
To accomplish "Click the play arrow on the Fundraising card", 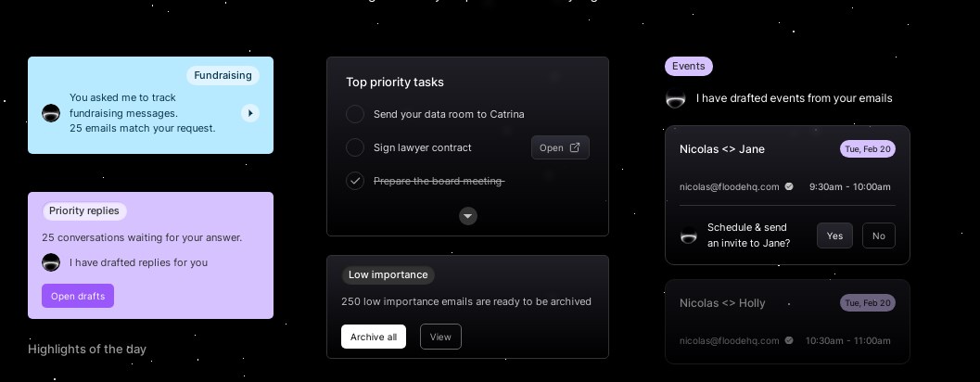I will 250,113.
